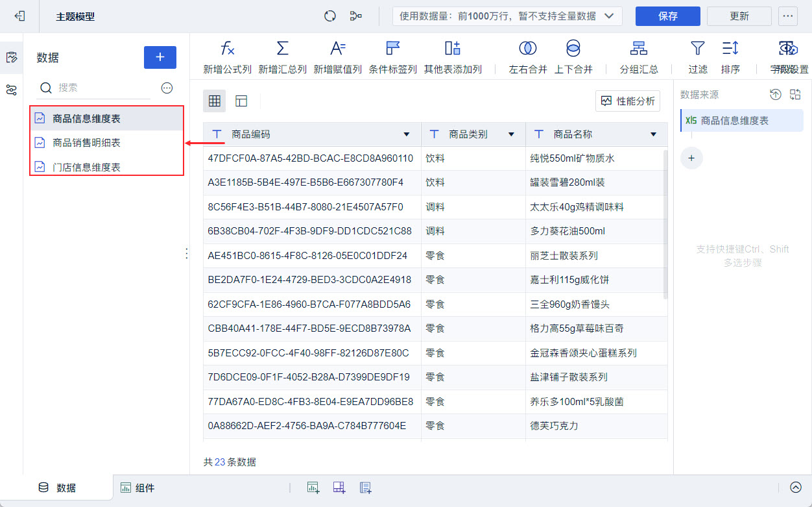
Task: Switch to the 数据 bottom tab
Action: click(x=57, y=488)
